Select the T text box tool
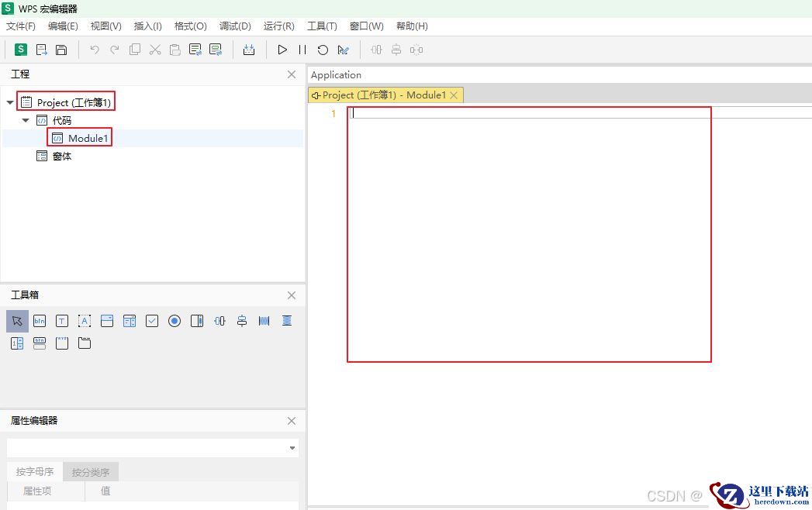The height and width of the screenshot is (510, 812). (x=61, y=321)
